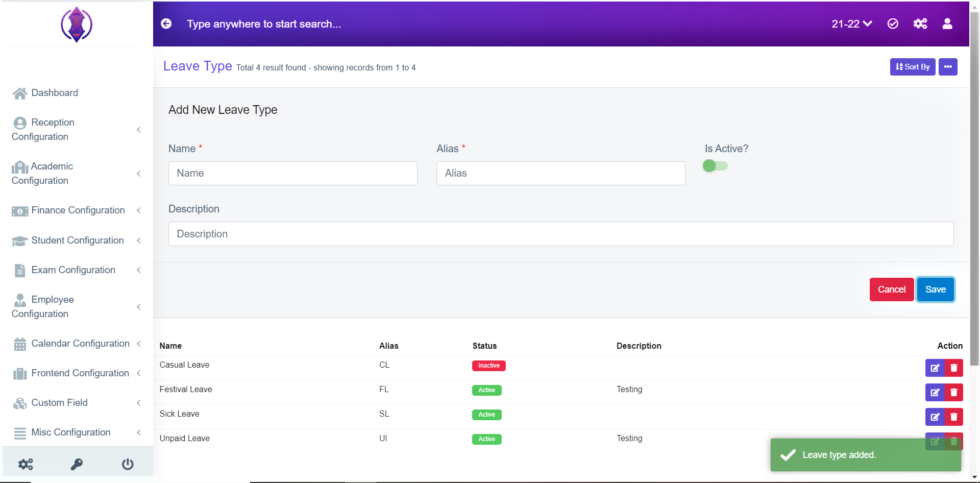This screenshot has height=483, width=980.
Task: Click the power logout icon
Action: point(128,464)
